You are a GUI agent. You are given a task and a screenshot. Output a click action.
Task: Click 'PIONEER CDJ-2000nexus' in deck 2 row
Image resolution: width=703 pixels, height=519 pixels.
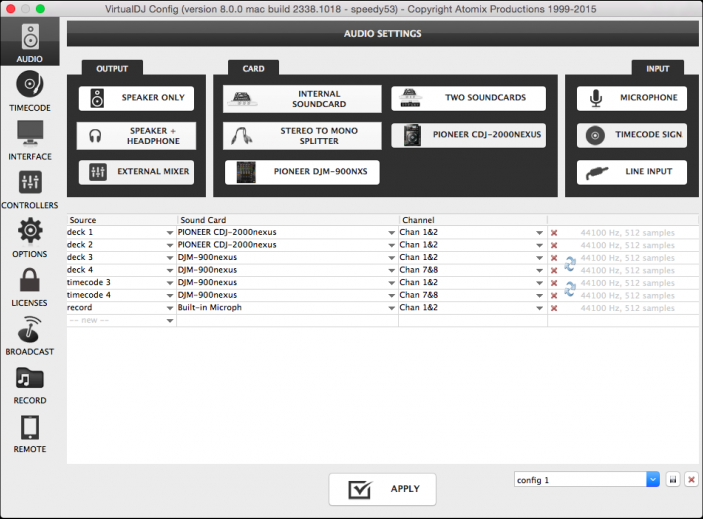tap(227, 245)
